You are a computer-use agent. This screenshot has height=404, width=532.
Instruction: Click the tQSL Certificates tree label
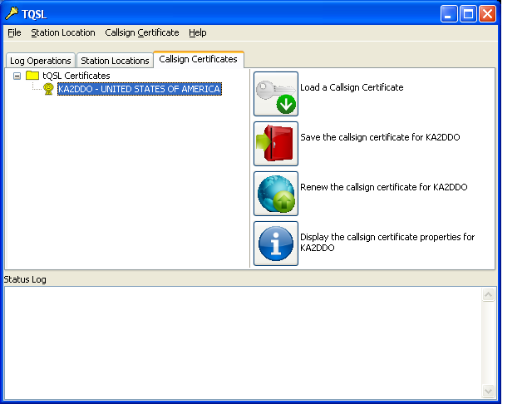tap(76, 76)
